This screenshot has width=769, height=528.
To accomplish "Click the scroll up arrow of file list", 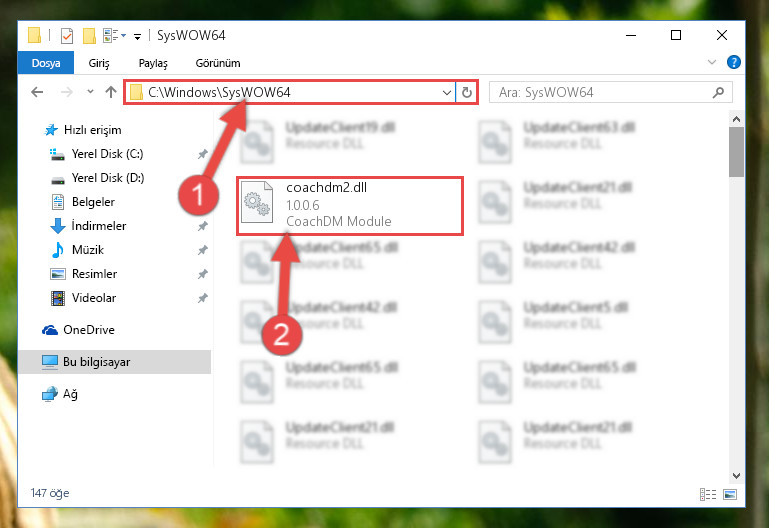I will [x=736, y=119].
